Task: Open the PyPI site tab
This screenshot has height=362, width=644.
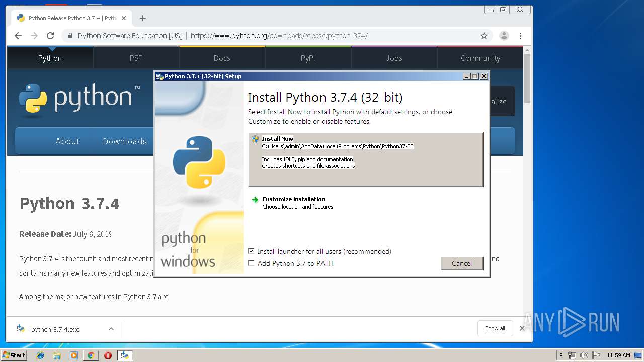Action: click(x=308, y=58)
